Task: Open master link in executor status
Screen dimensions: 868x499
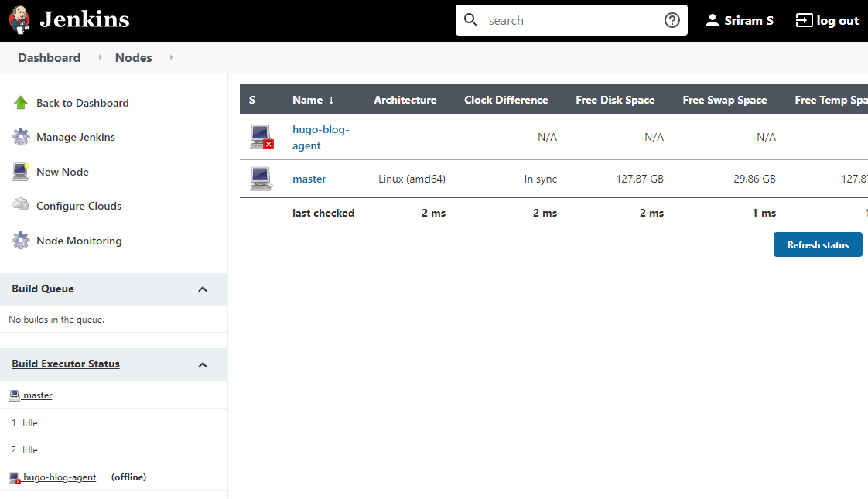Action: [38, 395]
